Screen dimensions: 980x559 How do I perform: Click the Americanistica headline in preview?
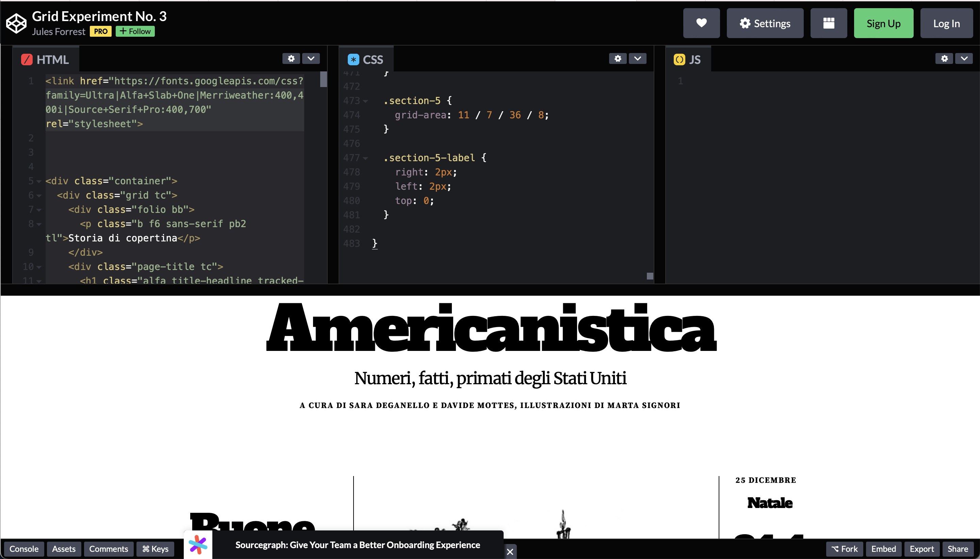(491, 327)
